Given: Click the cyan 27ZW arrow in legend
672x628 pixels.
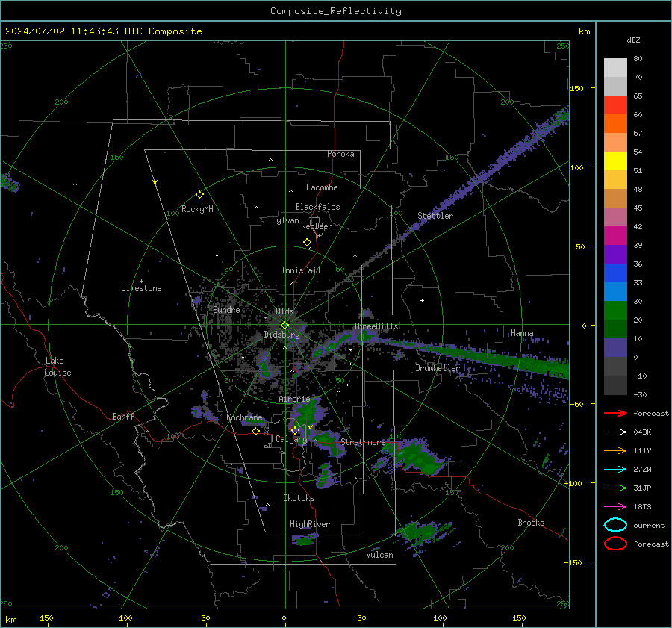Looking at the screenshot, I should (x=615, y=470).
